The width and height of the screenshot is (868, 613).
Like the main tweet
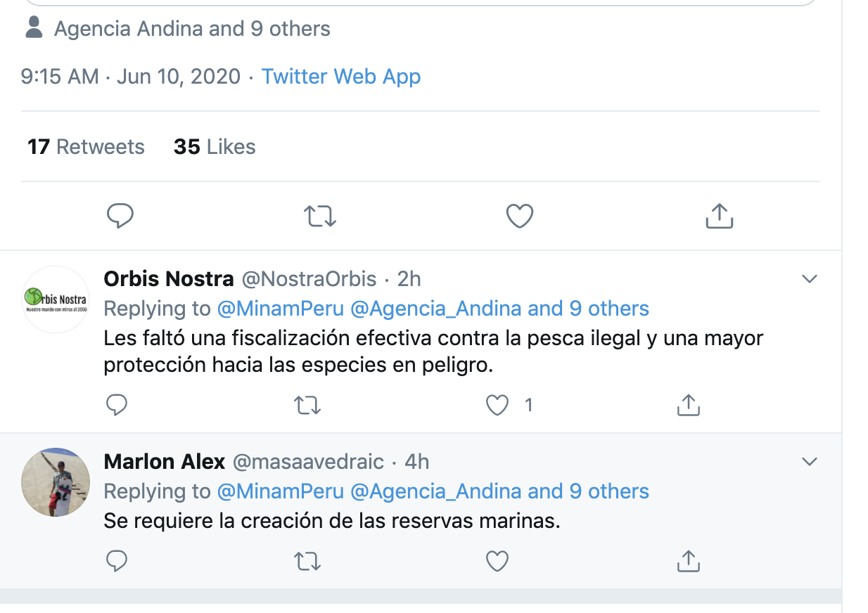click(x=520, y=216)
